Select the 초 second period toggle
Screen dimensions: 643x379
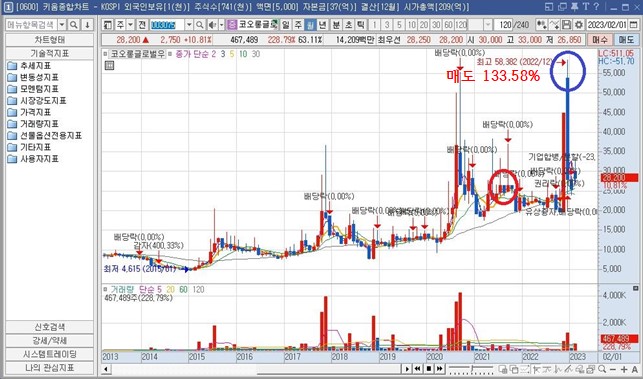(x=349, y=25)
